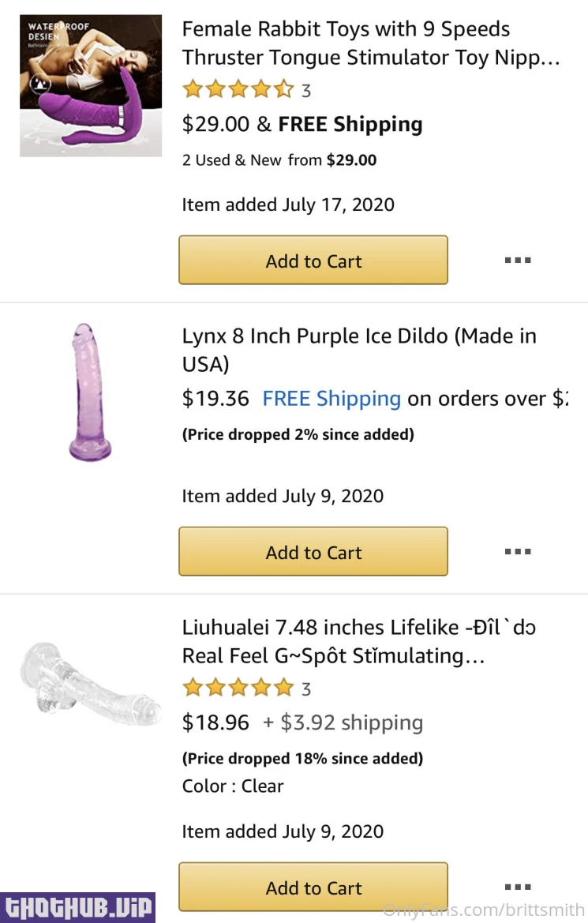The image size is (588, 923).
Task: Add the Female Rabbit Toys item to cart
Action: click(313, 261)
